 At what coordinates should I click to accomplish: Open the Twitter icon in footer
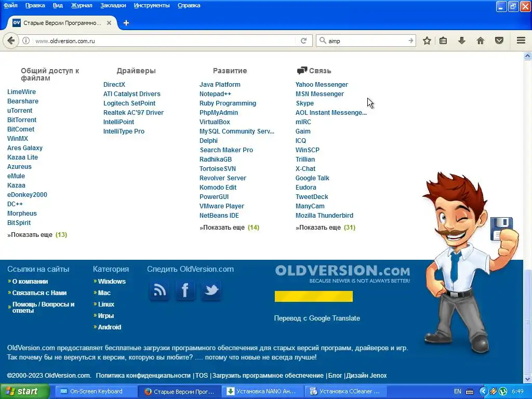(x=211, y=290)
